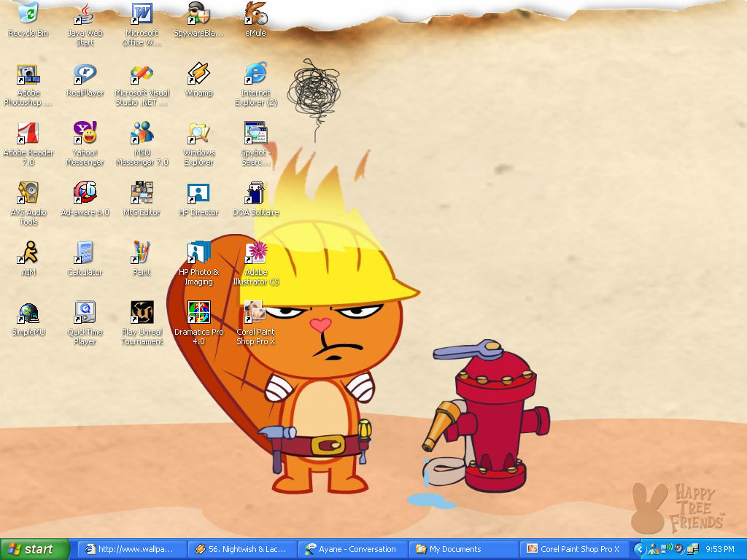Select Corel Paint Shop Pro X desktop icon
Screen dimensions: 747x560
coord(255,324)
